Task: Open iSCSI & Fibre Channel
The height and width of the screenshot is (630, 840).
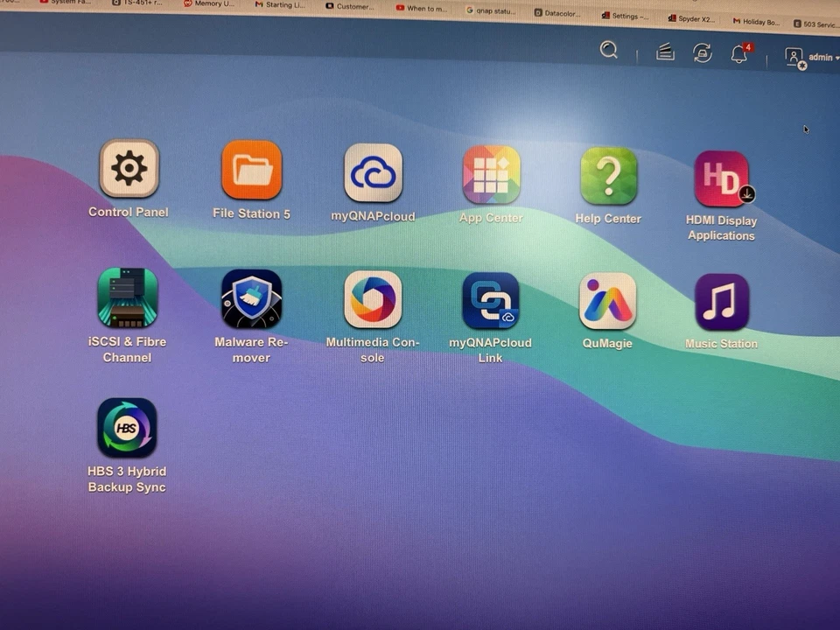Action: point(128,297)
